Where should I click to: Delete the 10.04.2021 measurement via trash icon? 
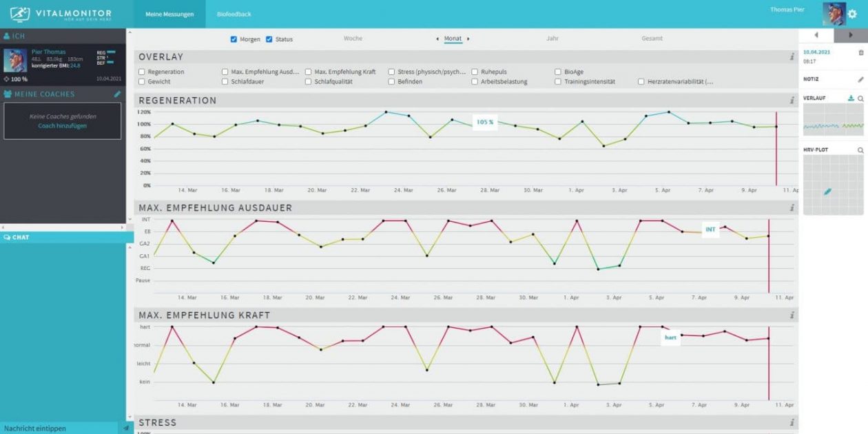(x=860, y=52)
